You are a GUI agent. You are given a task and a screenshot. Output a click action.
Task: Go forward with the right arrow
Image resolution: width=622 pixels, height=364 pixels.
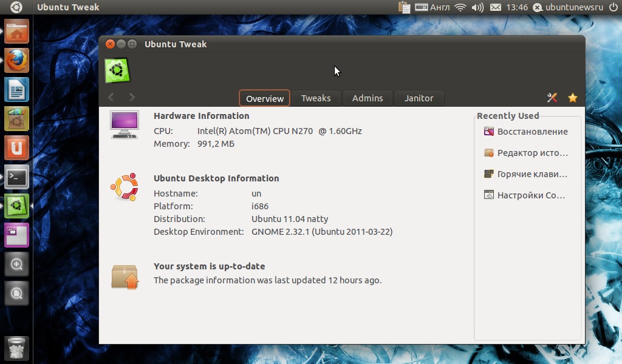coord(132,97)
